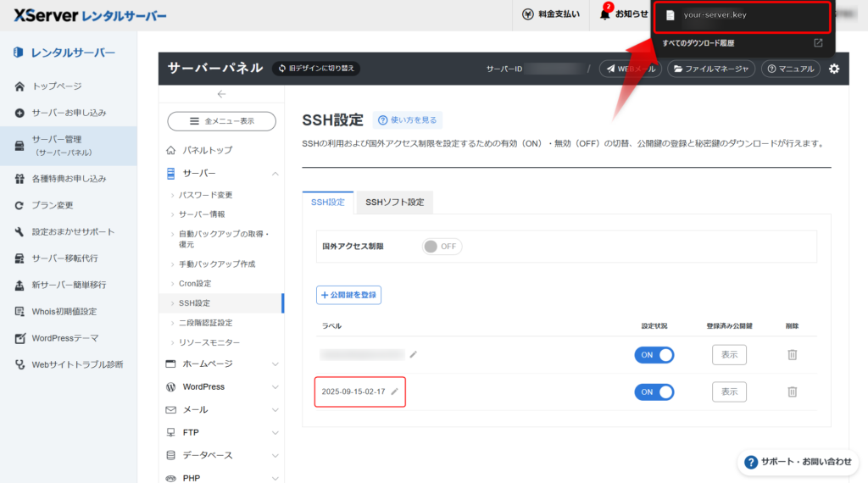This screenshot has height=483, width=868.
Task: Turn off the first public key ON switch
Action: [654, 355]
